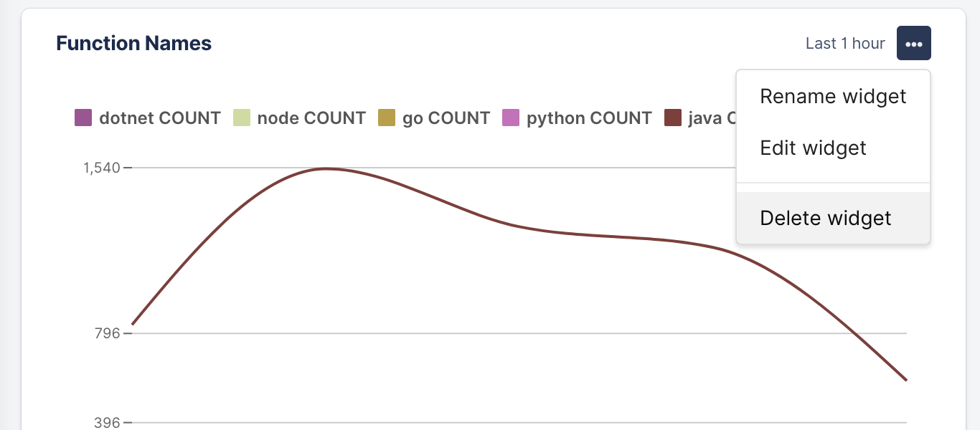Toggle the dotnet COUNT series label
This screenshot has width=980, height=430.
coord(160,118)
